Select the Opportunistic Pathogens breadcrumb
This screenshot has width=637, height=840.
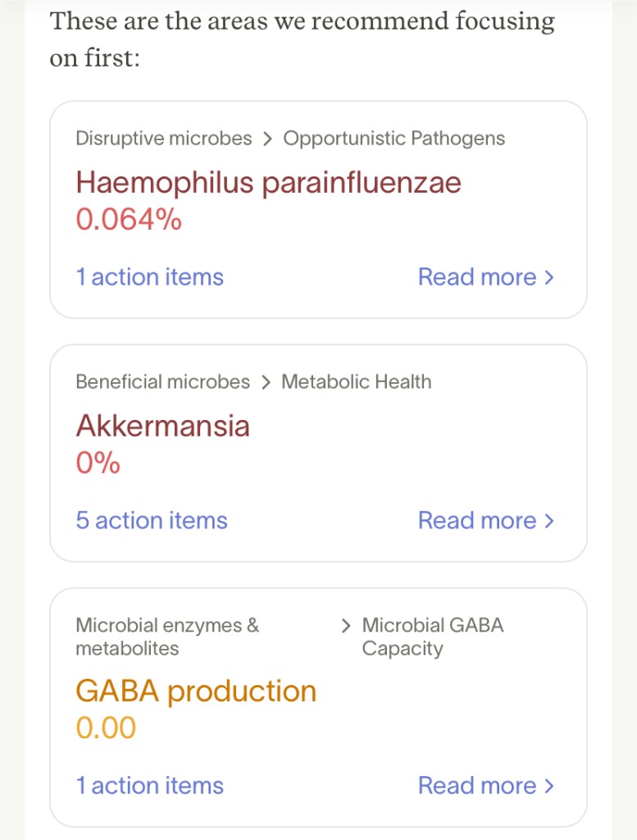(394, 139)
